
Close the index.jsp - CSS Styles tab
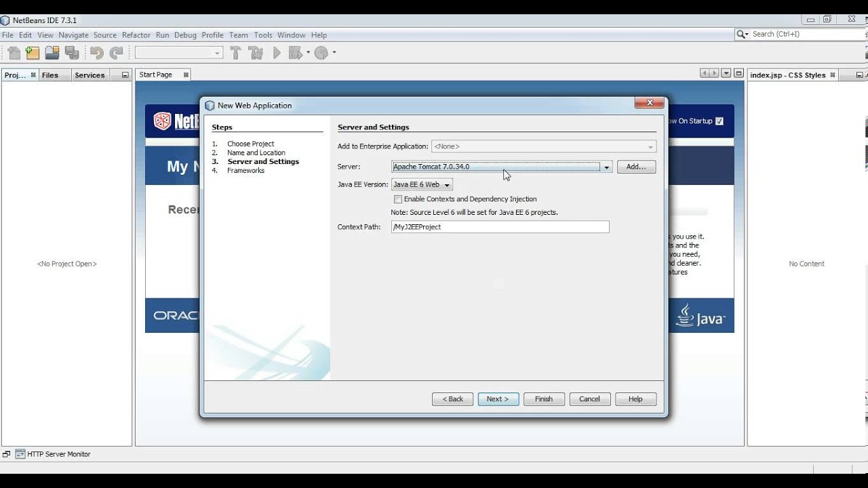click(833, 75)
